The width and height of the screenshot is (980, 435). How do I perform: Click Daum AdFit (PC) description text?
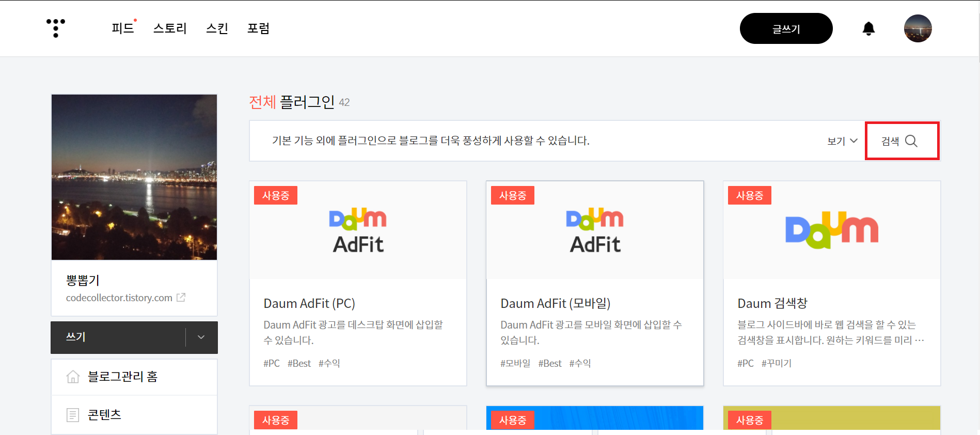click(x=353, y=332)
